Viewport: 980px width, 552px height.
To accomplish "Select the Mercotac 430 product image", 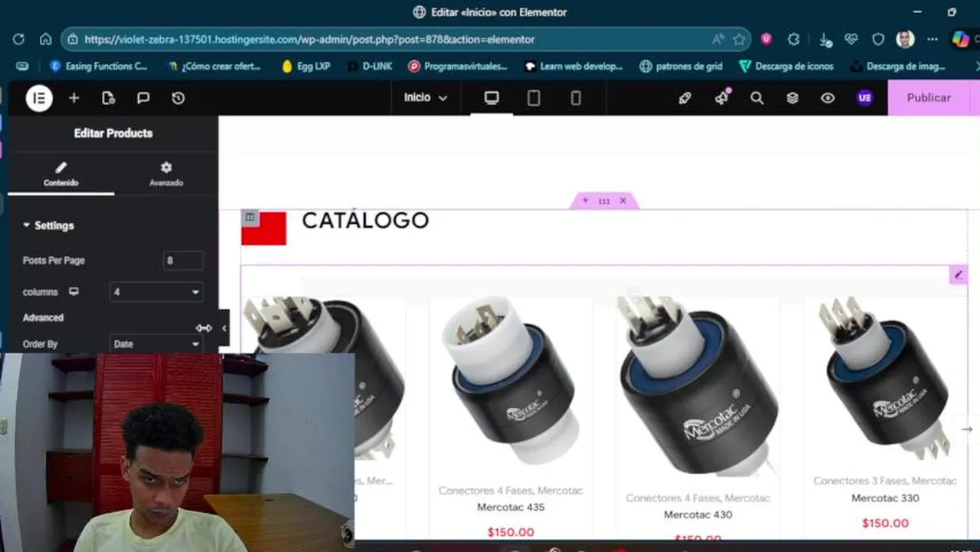I will [698, 387].
